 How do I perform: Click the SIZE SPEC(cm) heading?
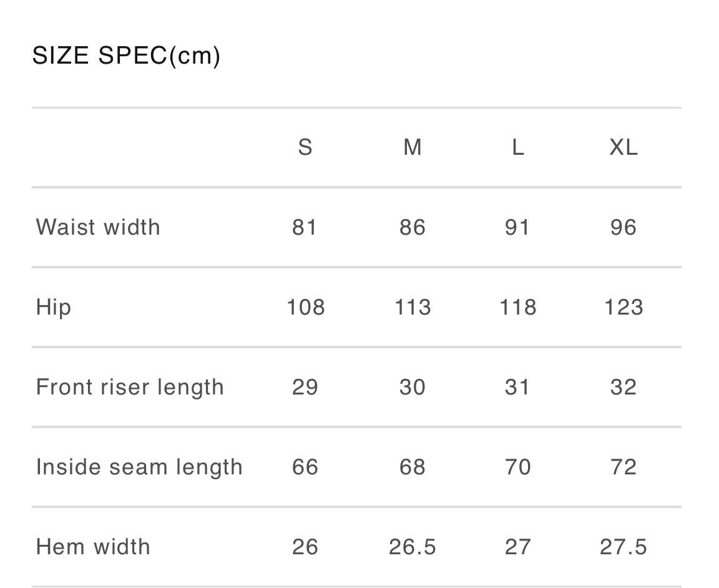coord(126,56)
